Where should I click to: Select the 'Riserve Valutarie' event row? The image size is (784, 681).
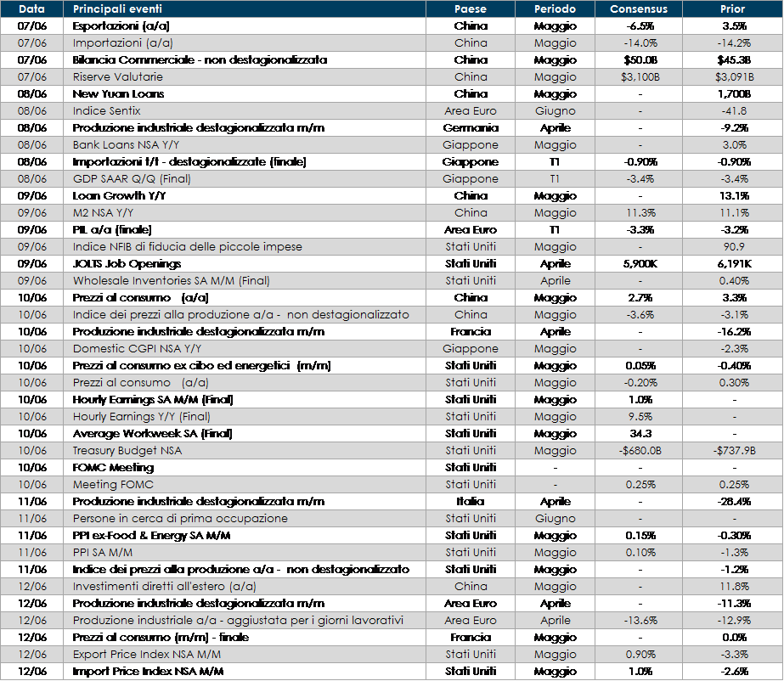[x=118, y=76]
